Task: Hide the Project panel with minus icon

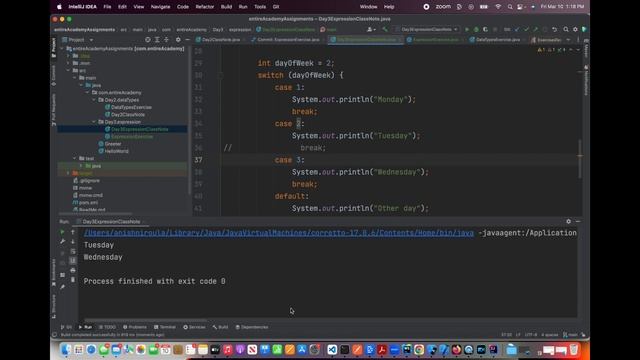Action: (x=187, y=40)
